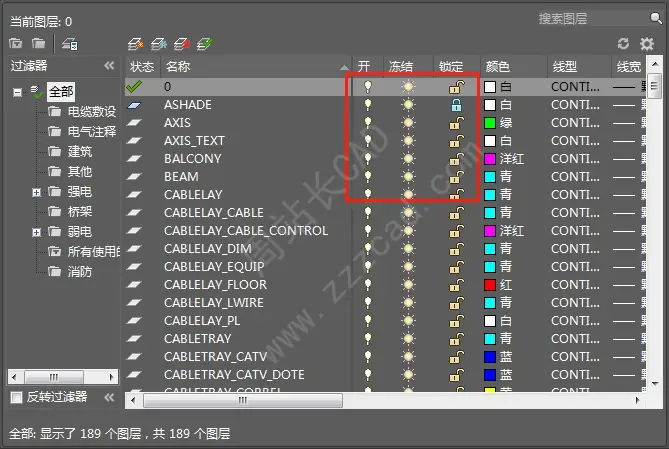The image size is (669, 449).
Task: Click inside the search layers field
Action: [591, 19]
